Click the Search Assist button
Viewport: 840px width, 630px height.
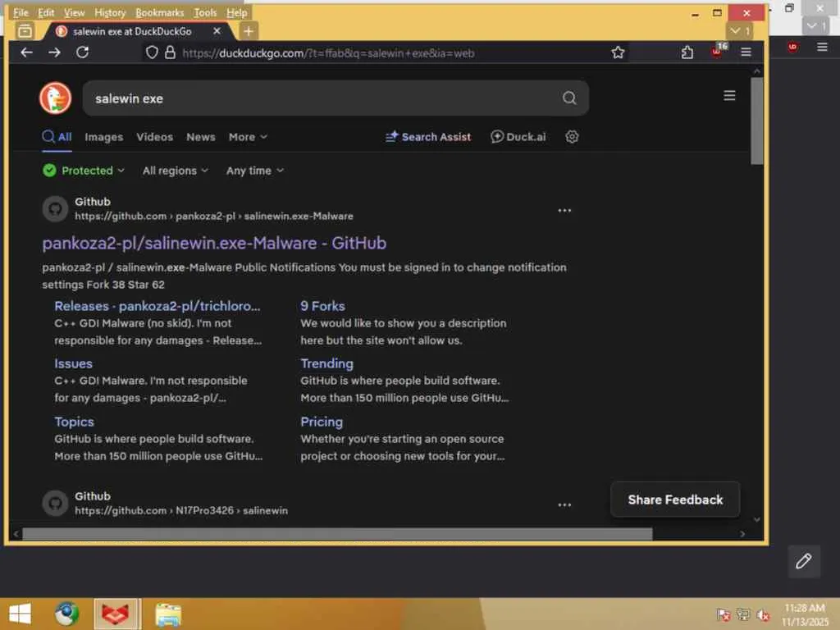pyautogui.click(x=428, y=137)
